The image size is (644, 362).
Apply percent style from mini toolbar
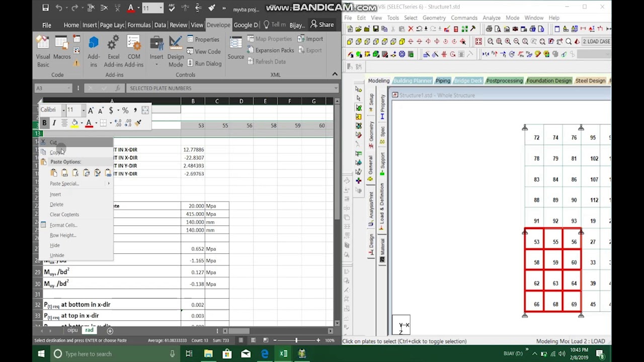click(125, 110)
